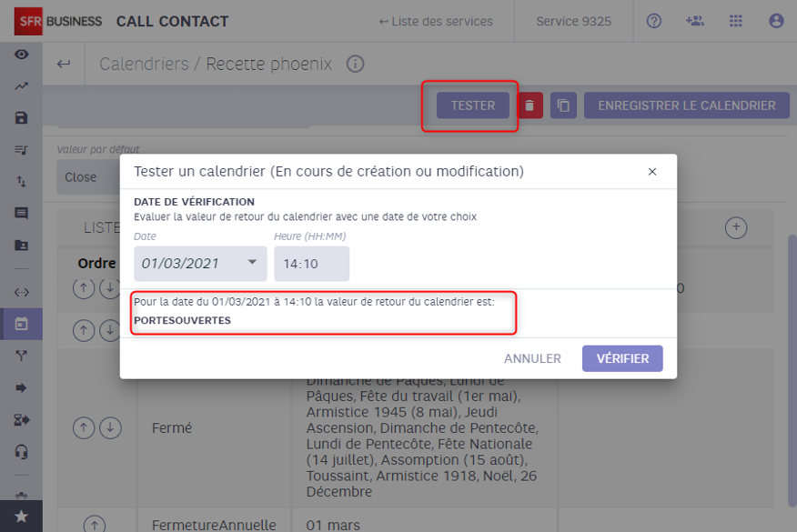Click the save disk icon in sidebar

(x=21, y=118)
